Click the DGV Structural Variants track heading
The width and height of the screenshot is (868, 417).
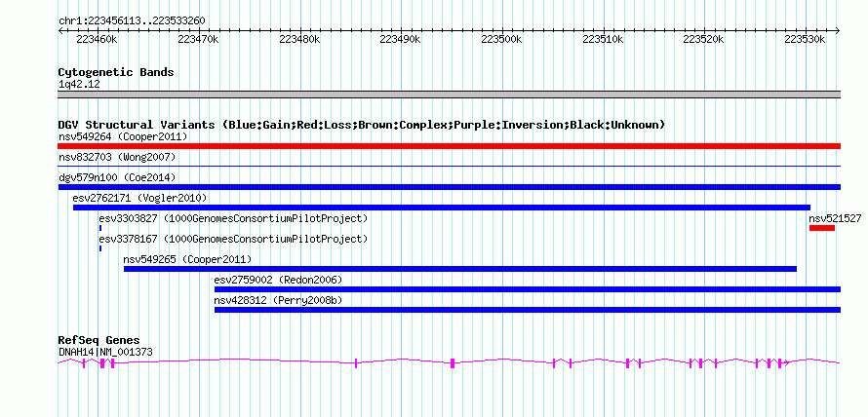click(362, 125)
